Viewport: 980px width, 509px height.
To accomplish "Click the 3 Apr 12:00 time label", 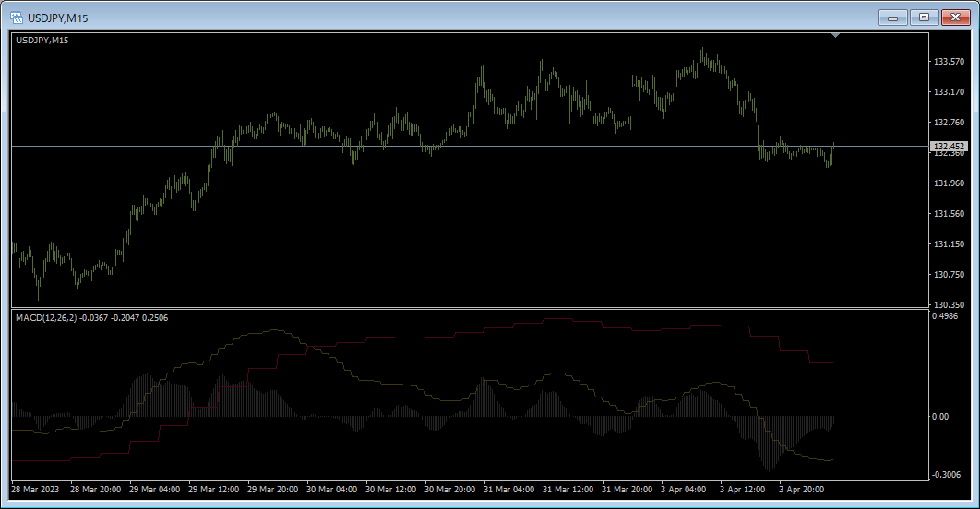I will click(x=742, y=490).
